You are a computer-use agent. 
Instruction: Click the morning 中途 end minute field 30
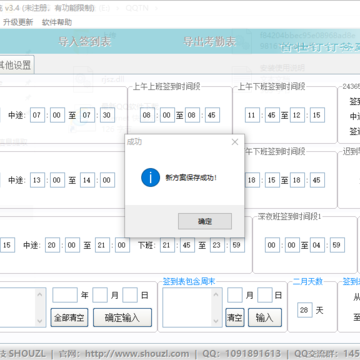pos(107,115)
